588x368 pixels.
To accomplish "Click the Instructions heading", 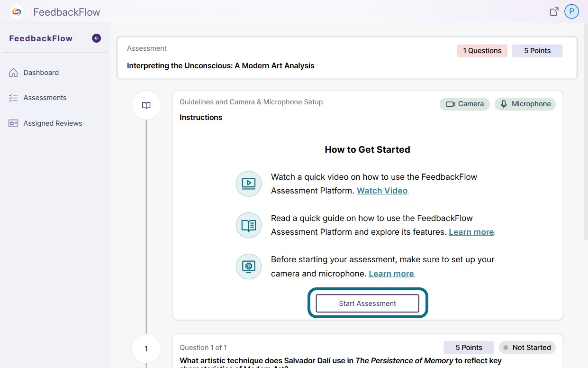I will (201, 118).
